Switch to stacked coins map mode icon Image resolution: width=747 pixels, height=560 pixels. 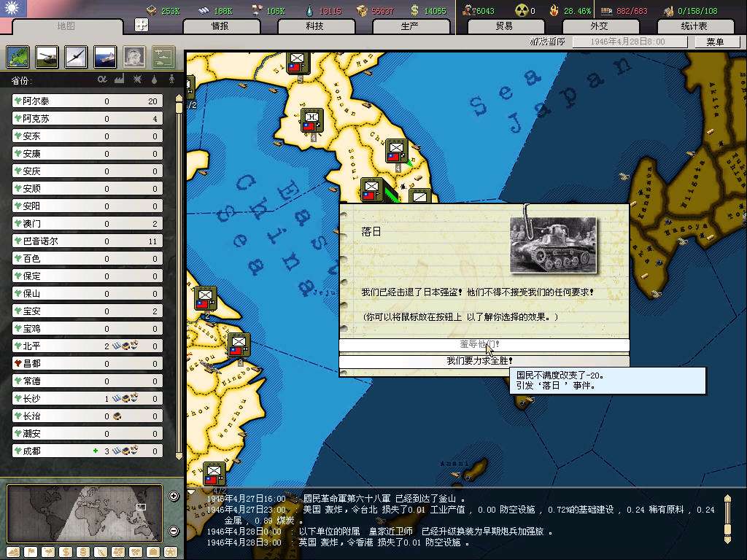coord(83,553)
